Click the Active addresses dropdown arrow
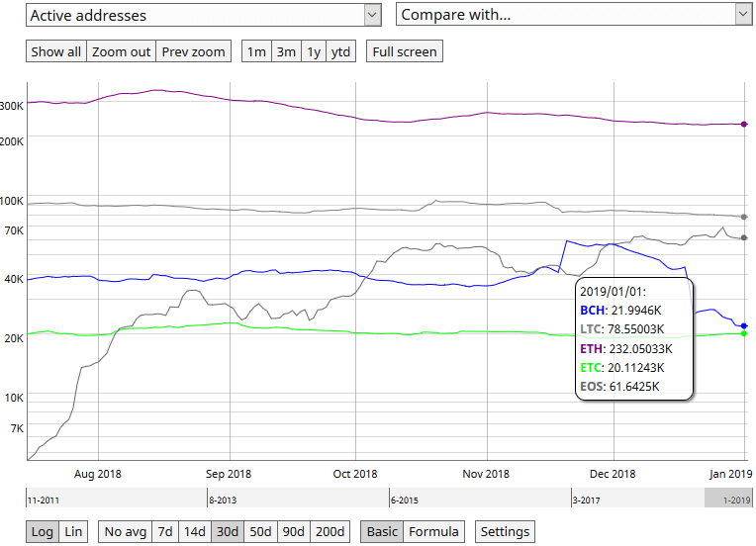Screen dimensions: 756x546 [x=372, y=15]
